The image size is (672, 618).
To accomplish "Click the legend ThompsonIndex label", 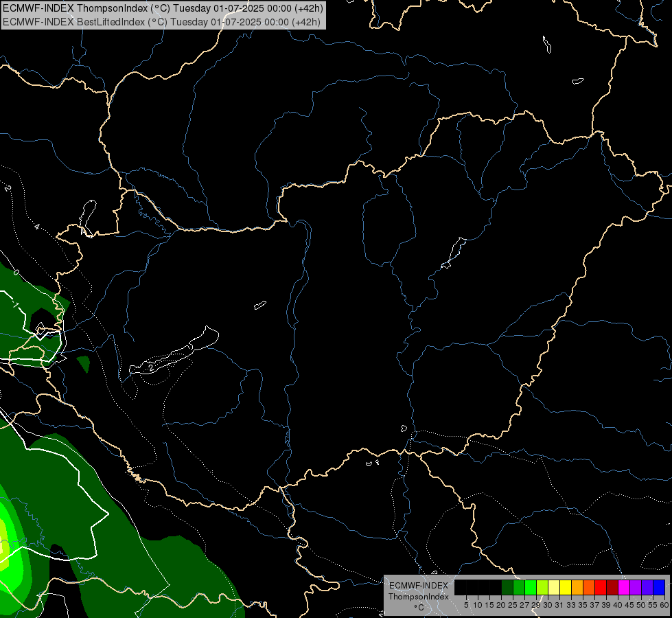I will 419,597.
